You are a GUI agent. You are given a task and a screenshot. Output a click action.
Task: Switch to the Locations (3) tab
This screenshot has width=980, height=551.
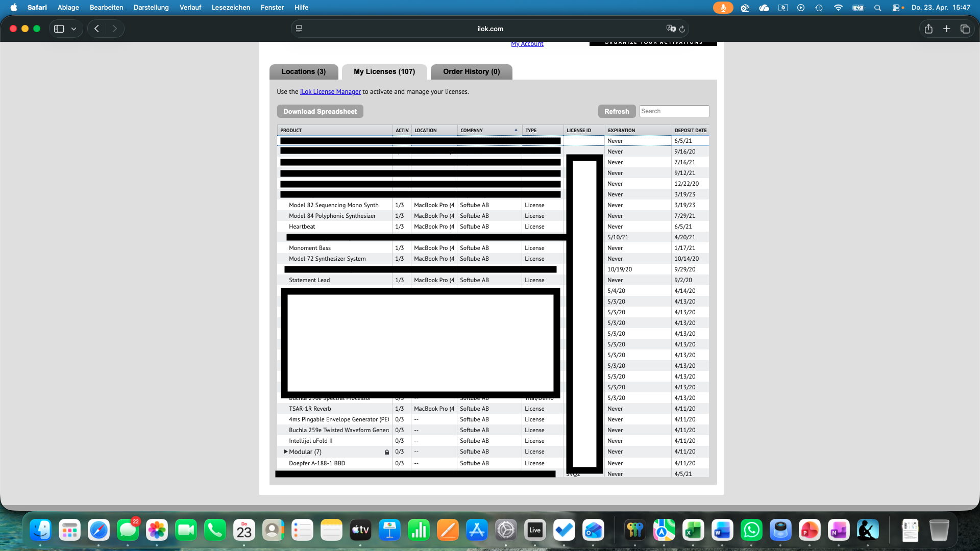(303, 72)
